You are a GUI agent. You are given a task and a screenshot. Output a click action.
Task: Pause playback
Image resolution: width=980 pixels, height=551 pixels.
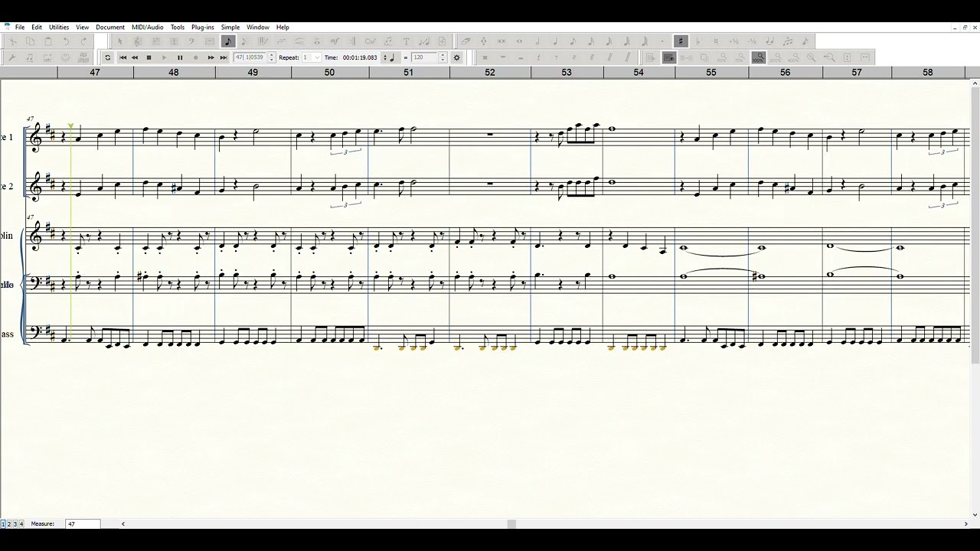click(x=180, y=57)
